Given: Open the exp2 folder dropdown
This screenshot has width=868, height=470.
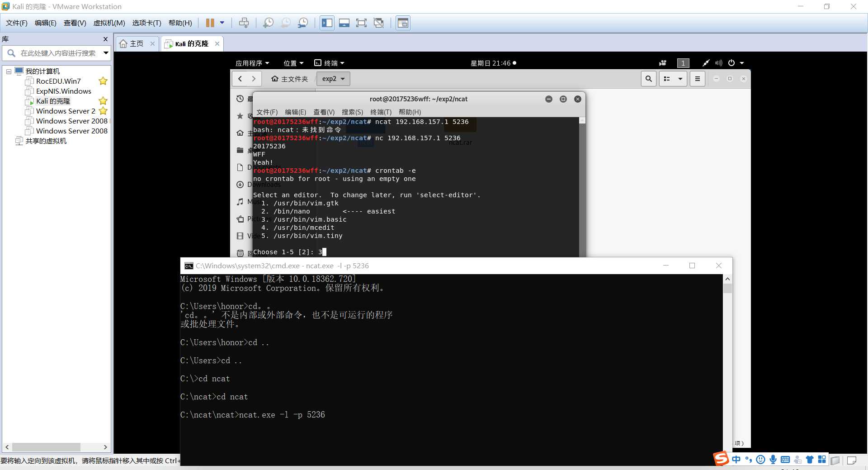Looking at the screenshot, I should 333,79.
